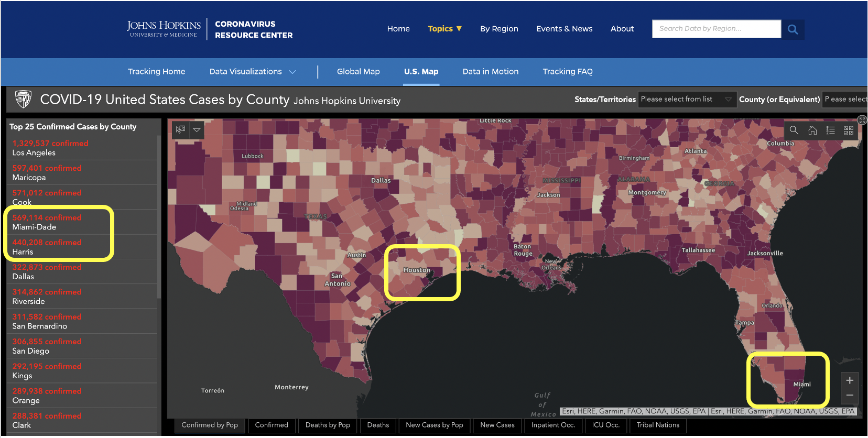Open the map bookmarks icon
Viewport: 868px width, 438px height.
[180, 129]
